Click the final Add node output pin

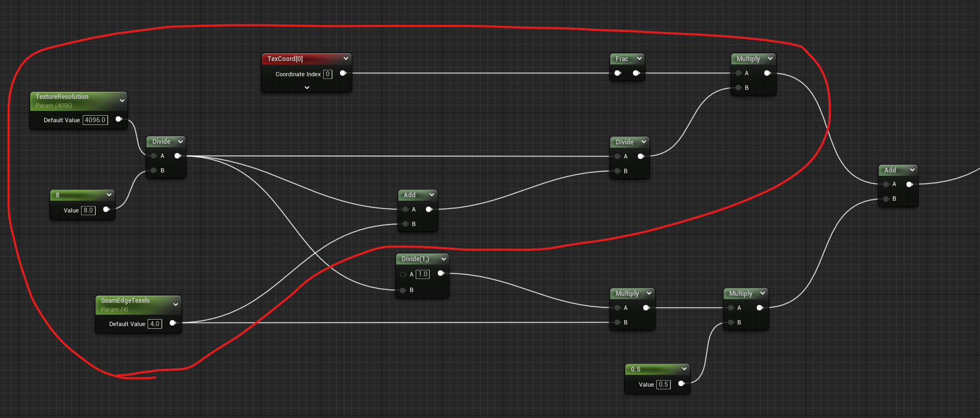click(x=909, y=184)
